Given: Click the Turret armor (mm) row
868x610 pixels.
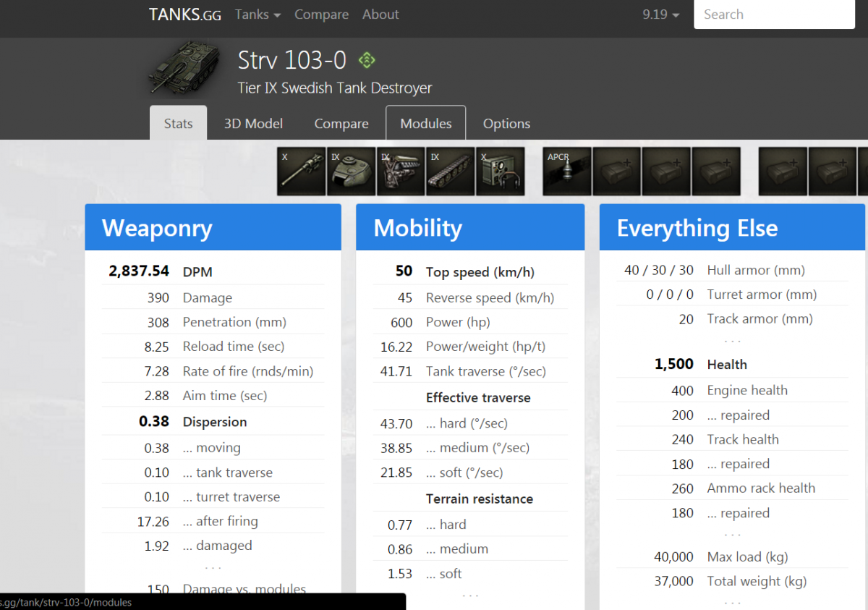Looking at the screenshot, I should click(732, 295).
